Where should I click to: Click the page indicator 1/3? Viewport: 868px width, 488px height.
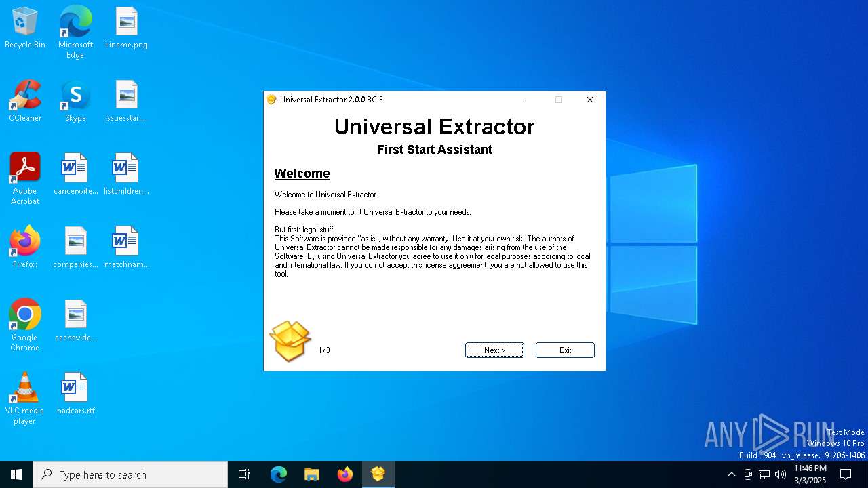(x=324, y=350)
